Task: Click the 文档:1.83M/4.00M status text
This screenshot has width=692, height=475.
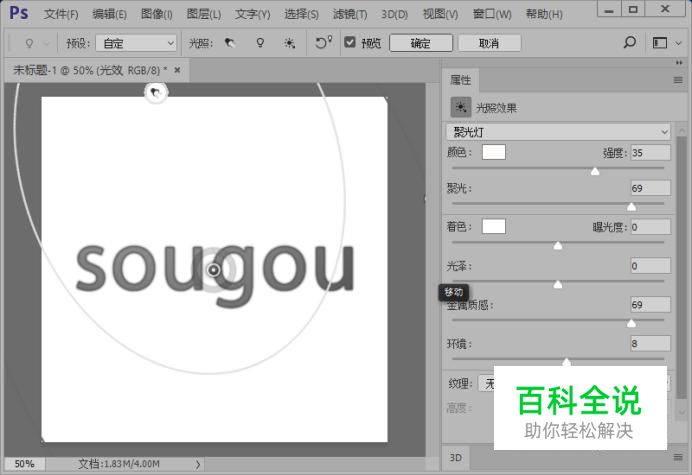Action: tap(119, 464)
